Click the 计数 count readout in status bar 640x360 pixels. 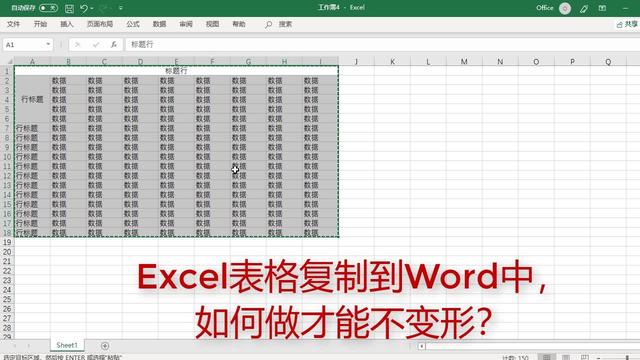(515, 358)
